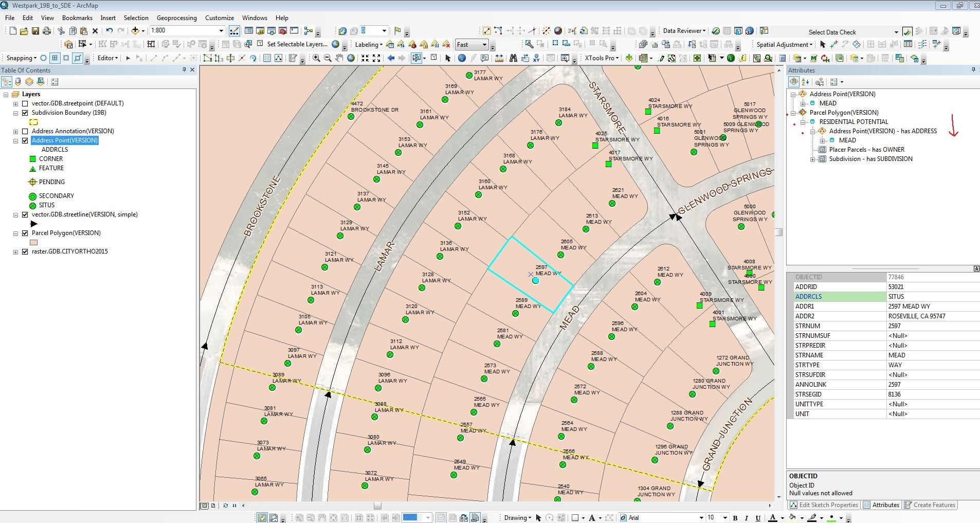
Task: Open Spatial Adjustment dropdown menu
Action: (x=784, y=45)
